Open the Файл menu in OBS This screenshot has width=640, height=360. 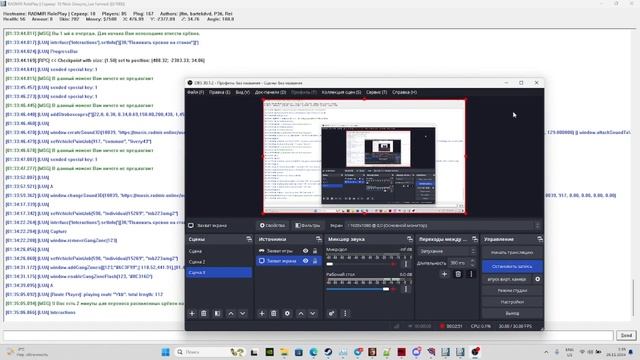point(196,92)
